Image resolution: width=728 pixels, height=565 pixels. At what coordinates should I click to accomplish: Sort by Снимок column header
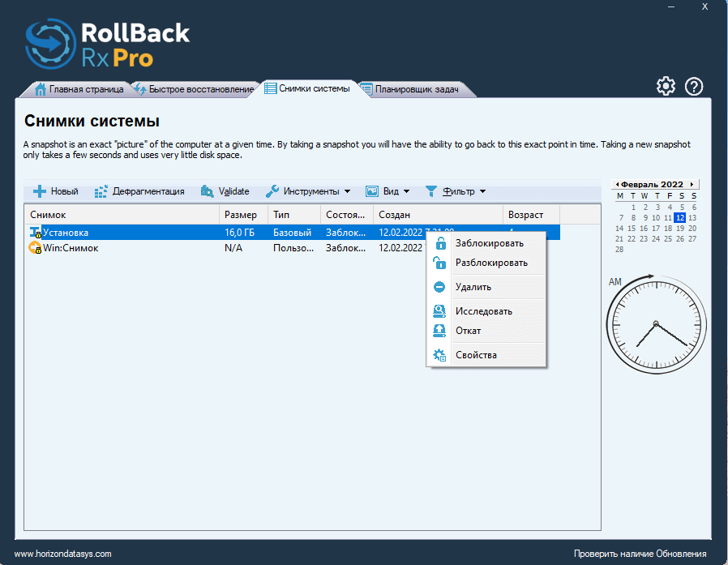point(122,215)
